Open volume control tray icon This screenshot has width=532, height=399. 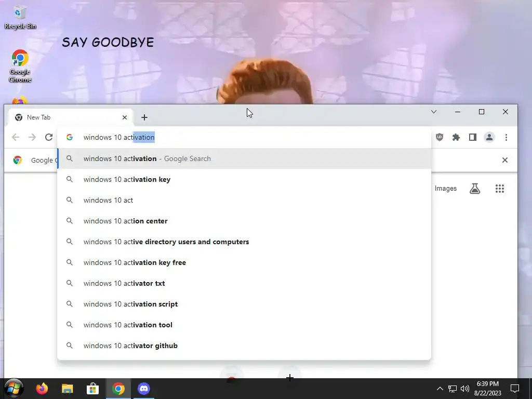[465, 389]
